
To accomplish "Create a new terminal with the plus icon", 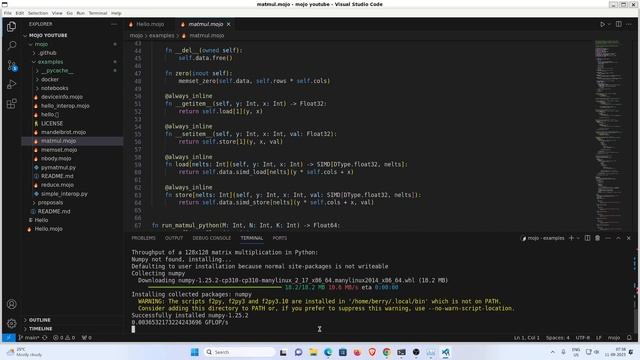I will click(571, 238).
